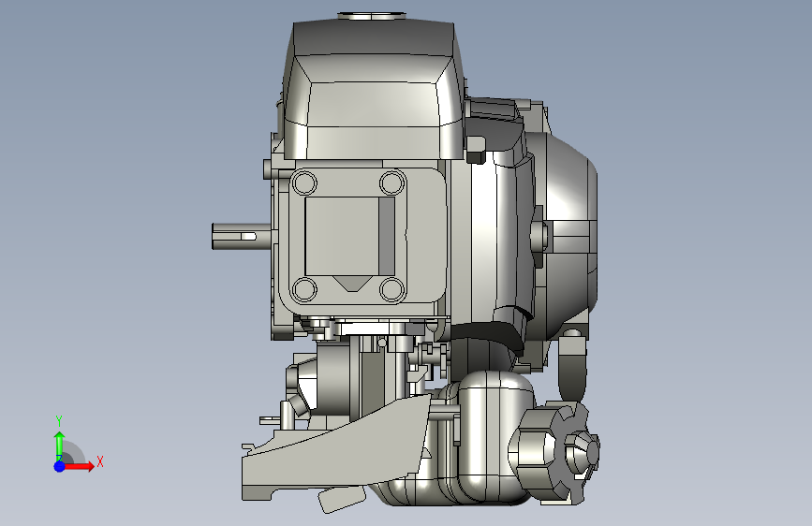Select the engine top cover
The height and width of the screenshot is (526, 812).
pyautogui.click(x=373, y=91)
